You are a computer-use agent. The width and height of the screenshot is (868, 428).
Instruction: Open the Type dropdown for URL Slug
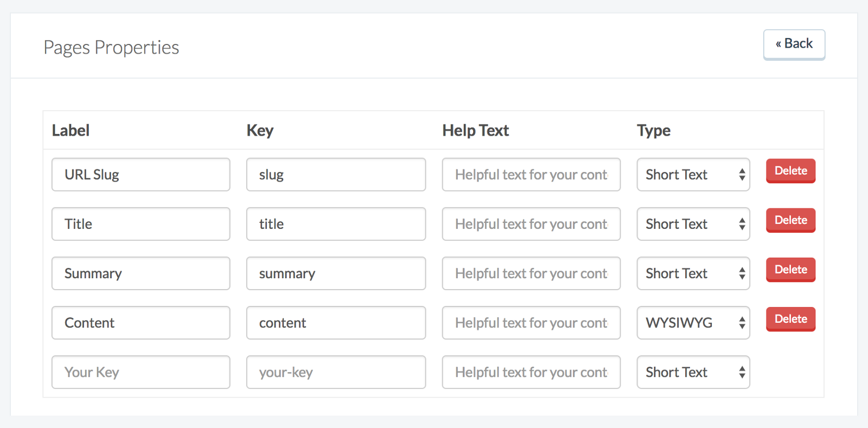tap(693, 175)
